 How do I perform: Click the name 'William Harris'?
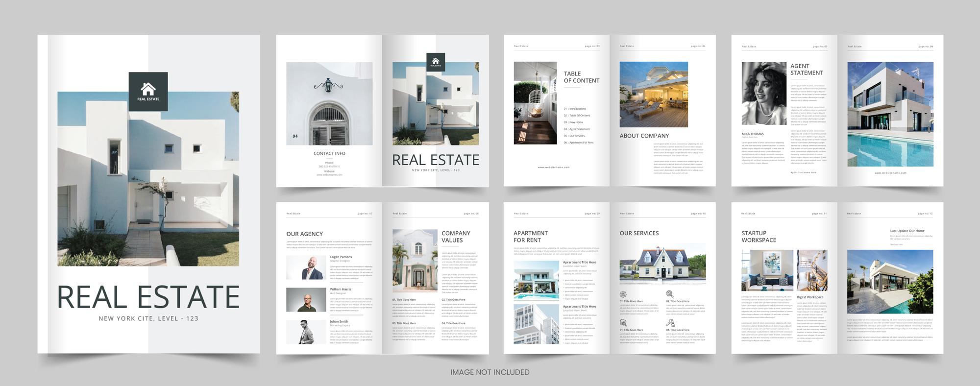[x=341, y=289]
